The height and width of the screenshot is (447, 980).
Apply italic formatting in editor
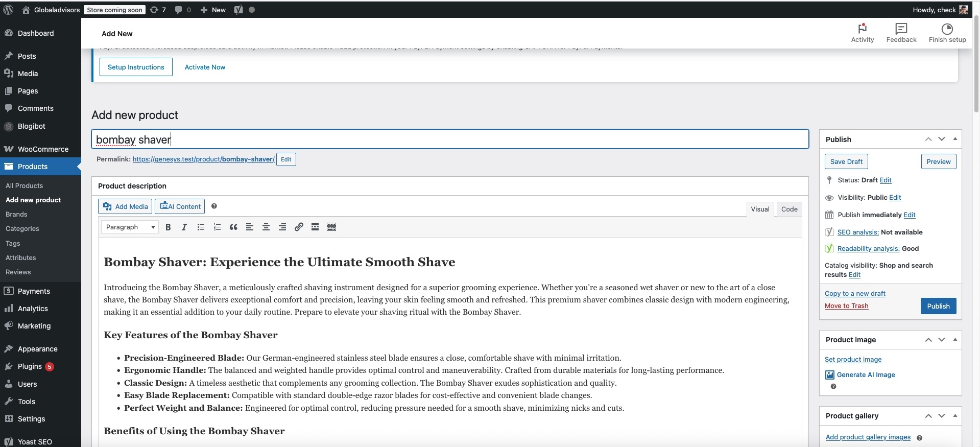tap(184, 227)
